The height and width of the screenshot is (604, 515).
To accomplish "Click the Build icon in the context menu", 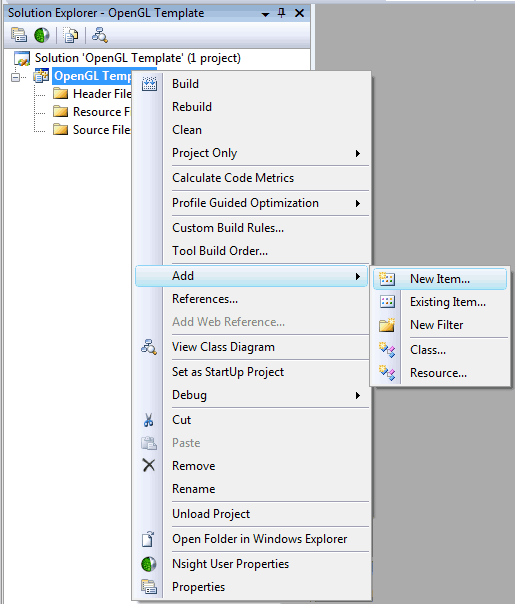I will tap(149, 84).
